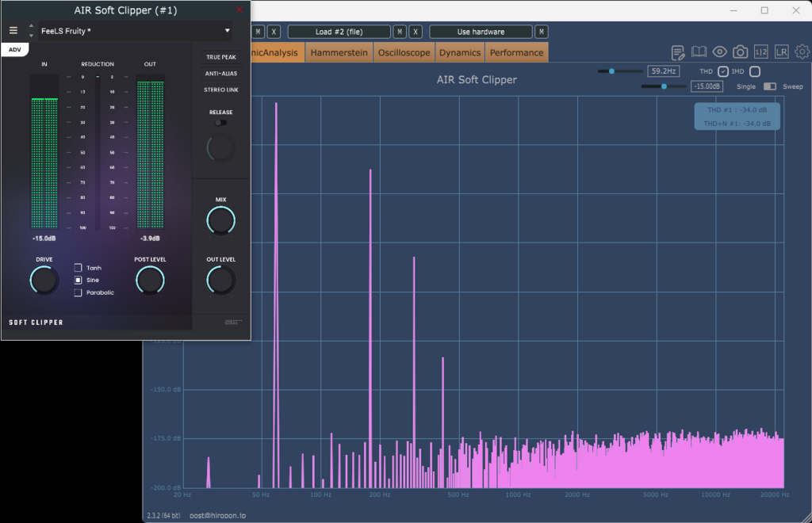Image resolution: width=812 pixels, height=523 pixels.
Task: Click the post@hiropon.jp link
Action: pyautogui.click(x=217, y=515)
